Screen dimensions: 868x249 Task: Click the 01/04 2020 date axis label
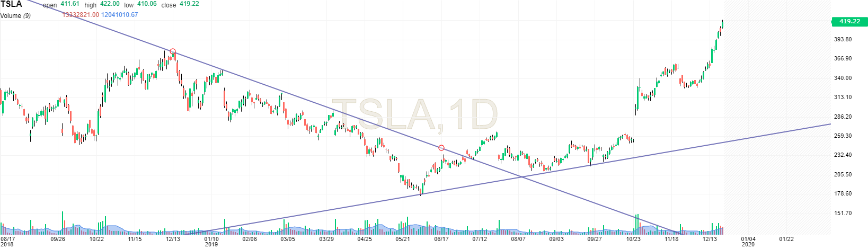coord(748,242)
